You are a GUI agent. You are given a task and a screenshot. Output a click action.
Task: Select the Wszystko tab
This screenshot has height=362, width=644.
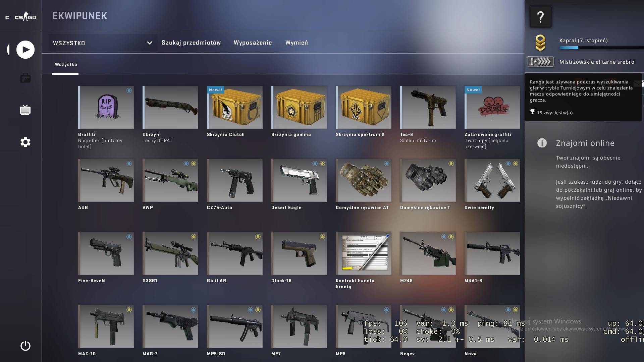pyautogui.click(x=66, y=65)
